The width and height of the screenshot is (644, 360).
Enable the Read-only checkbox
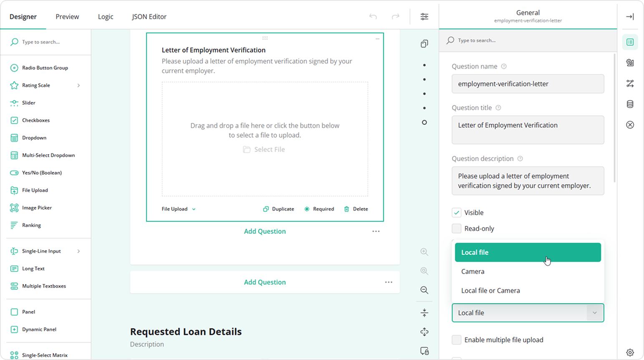click(457, 228)
